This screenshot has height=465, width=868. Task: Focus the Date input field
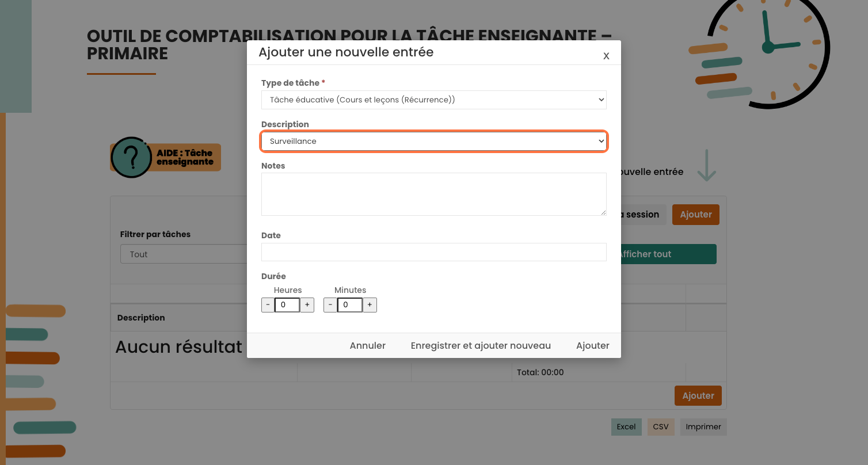coord(433,252)
